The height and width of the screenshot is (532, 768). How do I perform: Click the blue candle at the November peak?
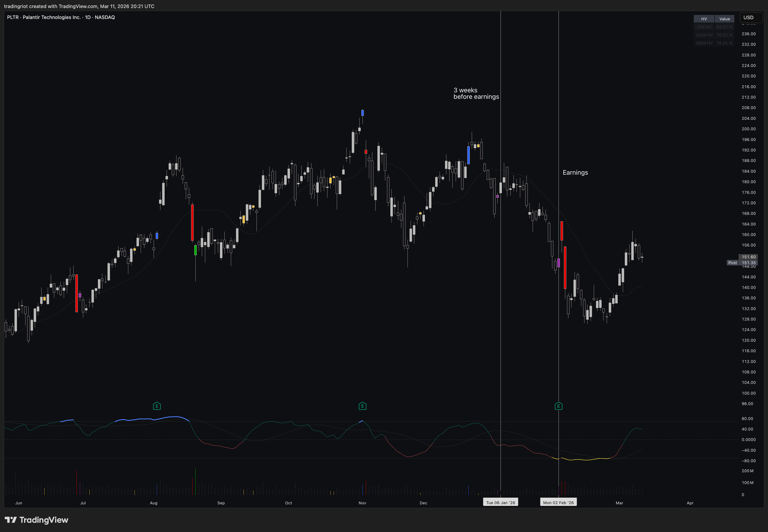pyautogui.click(x=362, y=113)
